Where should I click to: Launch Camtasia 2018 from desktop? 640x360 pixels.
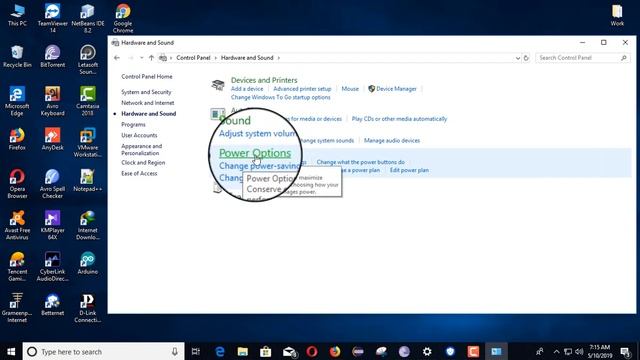click(88, 101)
